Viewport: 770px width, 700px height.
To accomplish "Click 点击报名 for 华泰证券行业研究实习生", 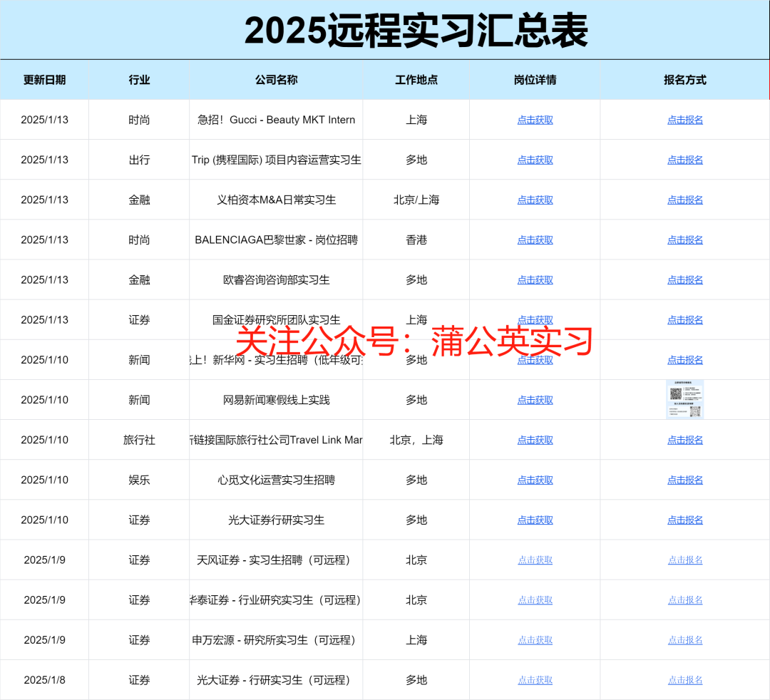I will point(685,599).
